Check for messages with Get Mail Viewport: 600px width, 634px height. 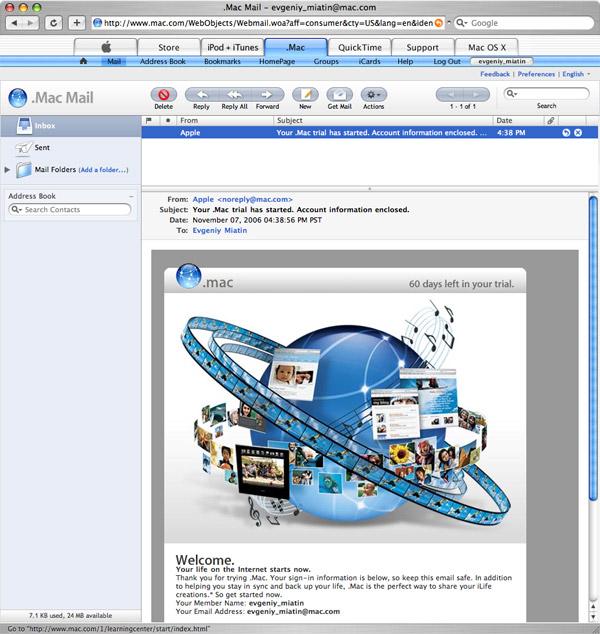340,95
